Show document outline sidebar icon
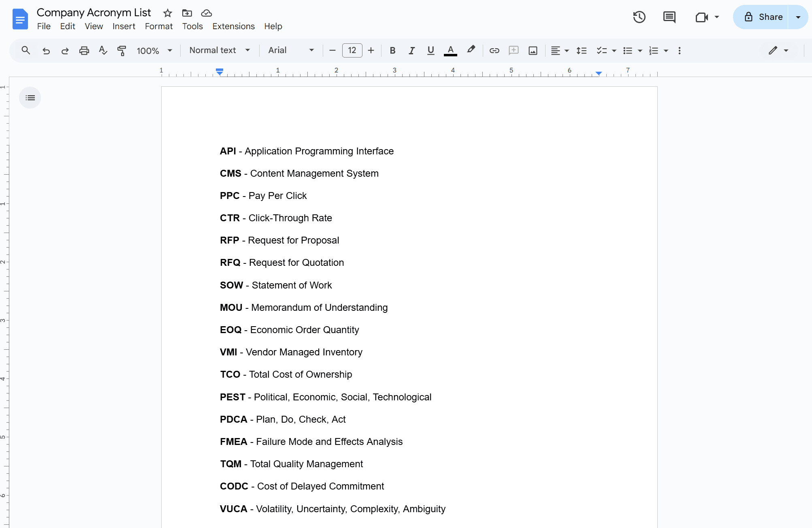This screenshot has width=812, height=528. coord(30,98)
